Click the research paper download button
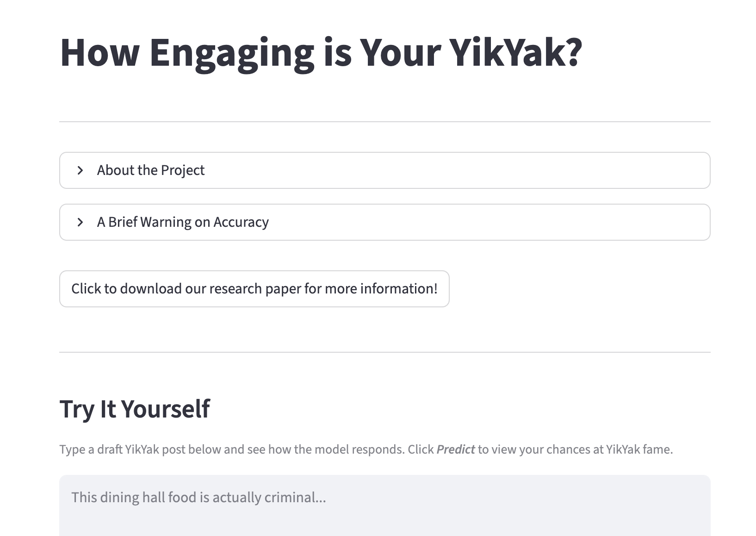Image resolution: width=756 pixels, height=536 pixels. pyautogui.click(x=254, y=289)
